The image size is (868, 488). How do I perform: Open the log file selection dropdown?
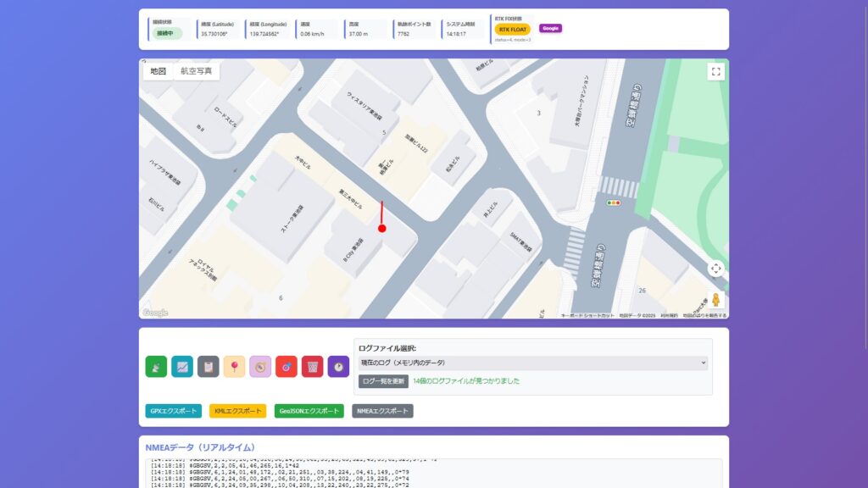[532, 363]
